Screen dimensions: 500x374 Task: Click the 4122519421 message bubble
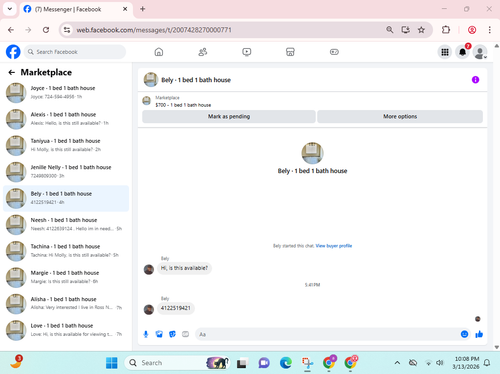[176, 308]
